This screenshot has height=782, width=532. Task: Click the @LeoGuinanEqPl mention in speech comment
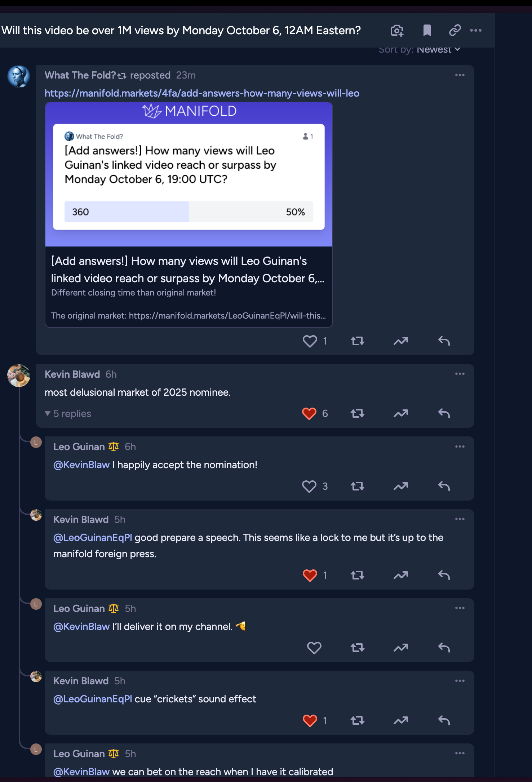(x=93, y=538)
